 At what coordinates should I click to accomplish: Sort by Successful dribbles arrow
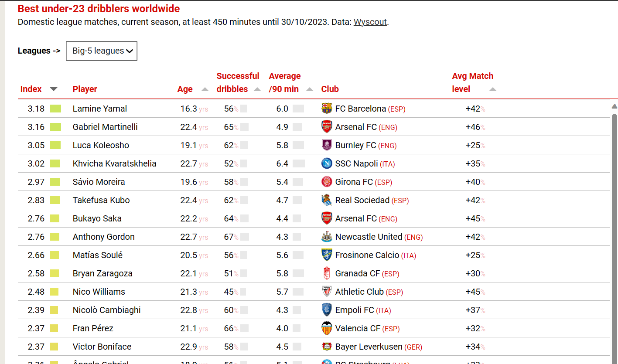257,89
